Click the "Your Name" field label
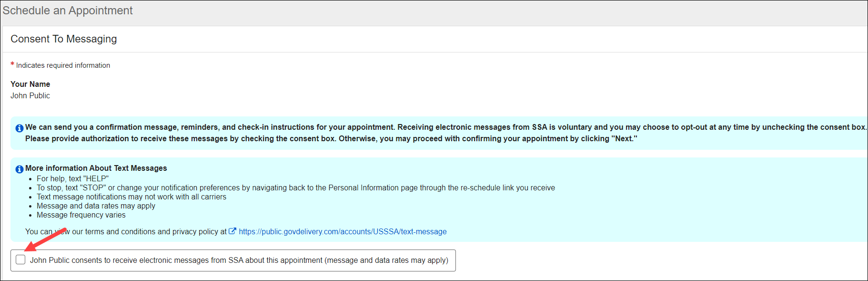The image size is (868, 281). tap(30, 84)
